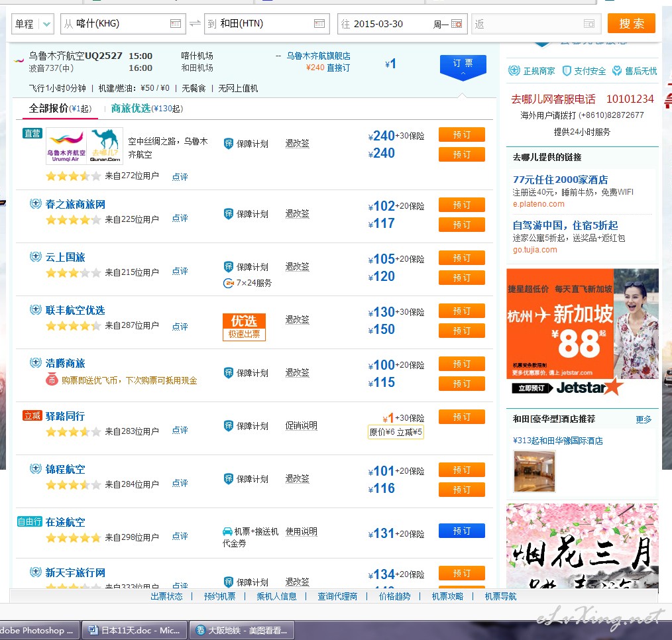Screen dimensions: 672x640
Task: Open 点评 for 春之旅商旅网
Action: 180,219
